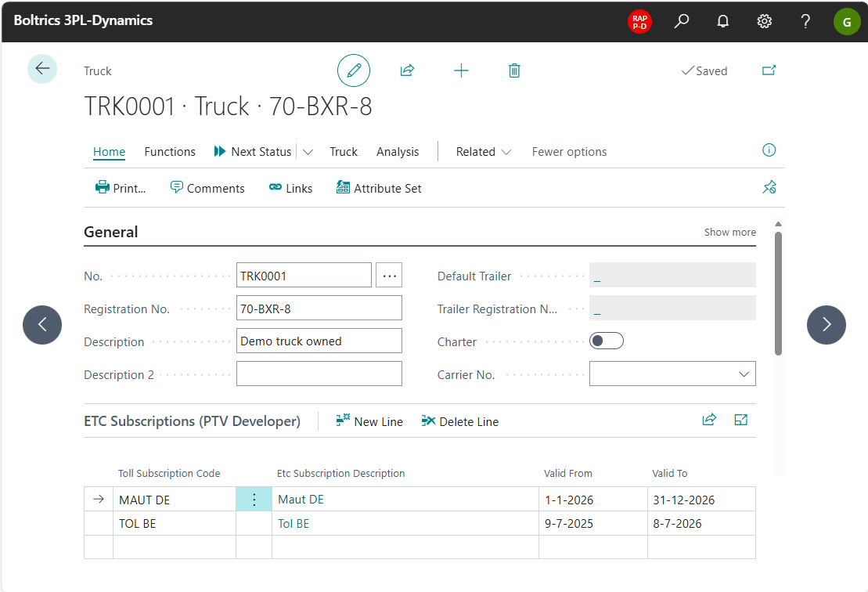
Task: Delete the truck using trash icon
Action: (514, 70)
